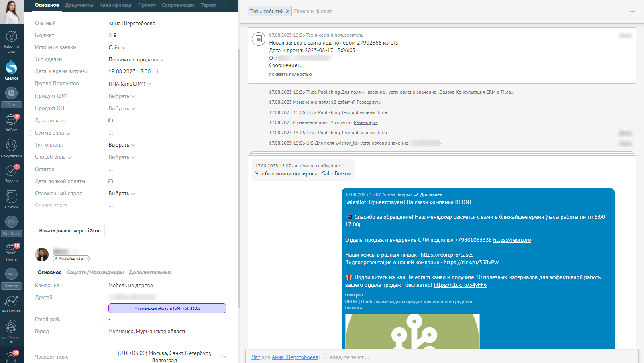This screenshot has height=363, width=644.
Task: Click Развернуть link for 2 события
Action: pyautogui.click(x=365, y=122)
